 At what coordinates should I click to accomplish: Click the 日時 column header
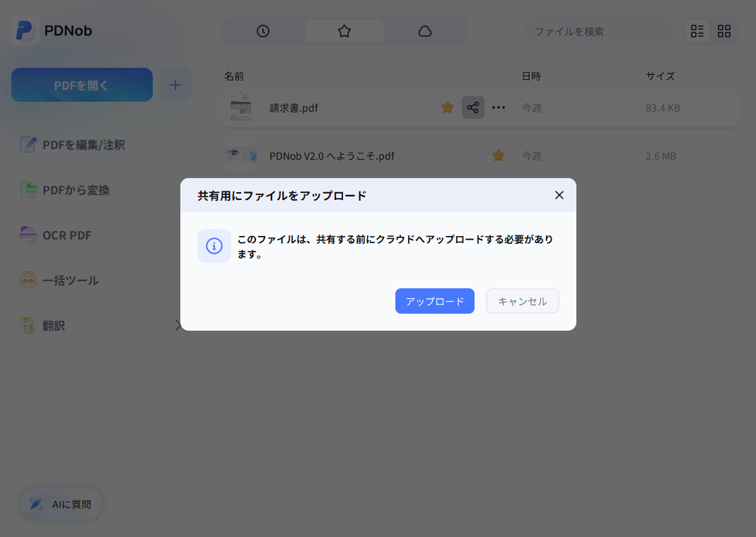[x=531, y=76]
